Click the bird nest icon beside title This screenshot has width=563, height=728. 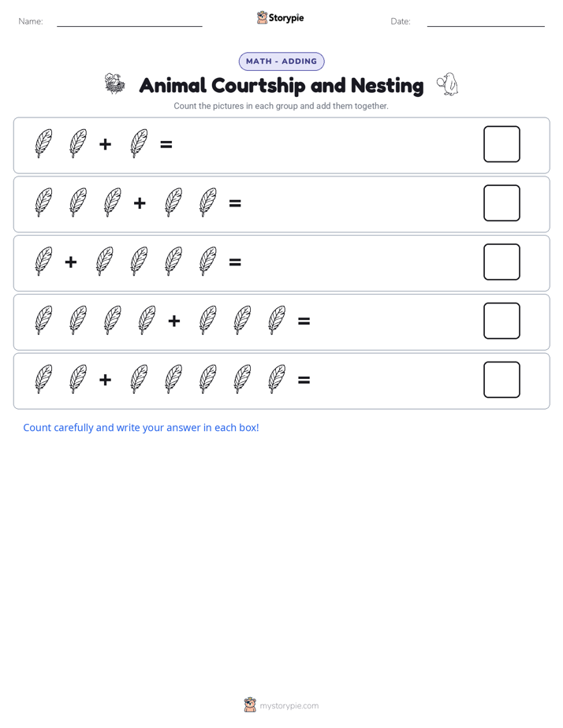click(x=115, y=84)
